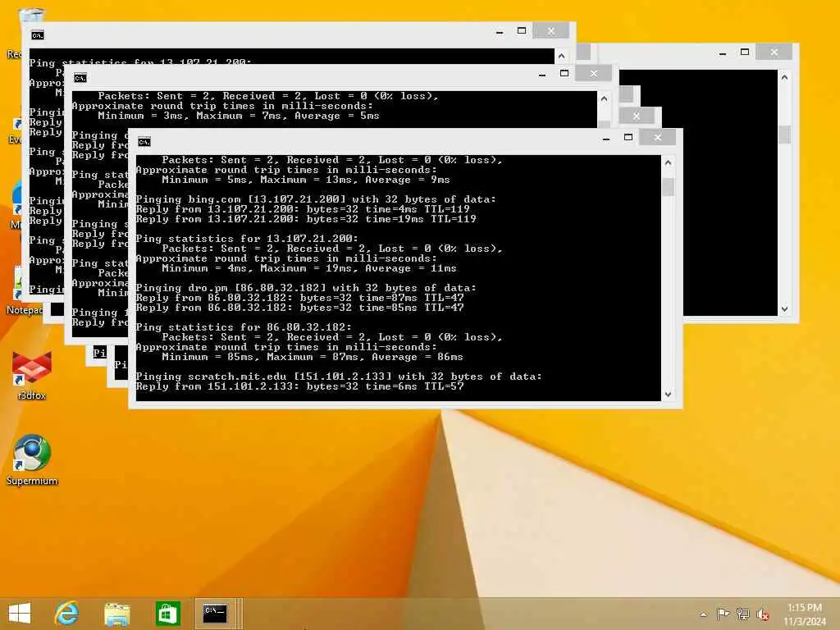Click the muted volume tray icon
Image resolution: width=840 pixels, height=630 pixels.
point(762,614)
